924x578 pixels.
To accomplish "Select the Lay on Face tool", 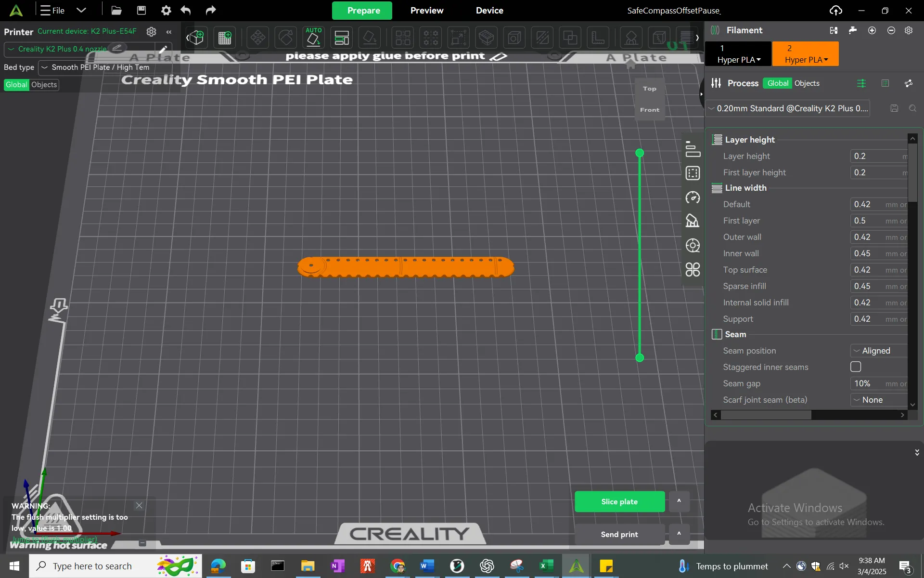I will click(x=370, y=37).
